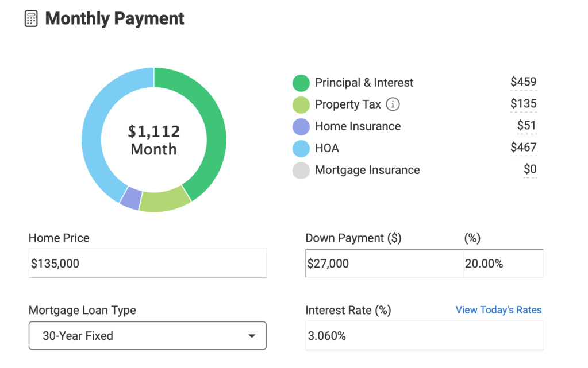Edit the Mortgage Insurance $0 value
The width and height of the screenshot is (588, 368).
529,169
